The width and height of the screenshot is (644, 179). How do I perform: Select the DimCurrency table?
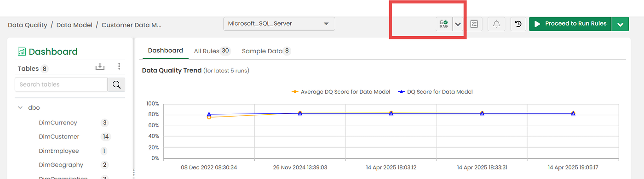pyautogui.click(x=58, y=123)
